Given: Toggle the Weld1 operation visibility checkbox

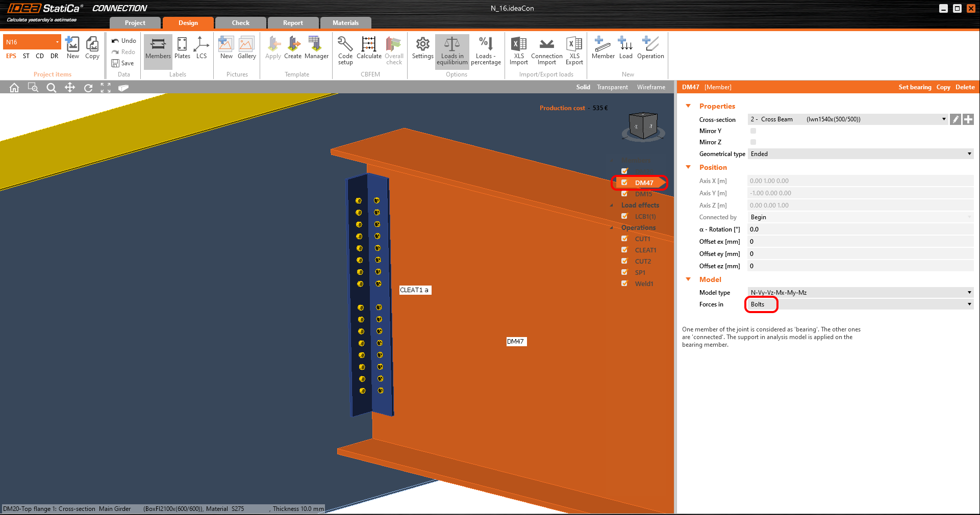Looking at the screenshot, I should 624,284.
